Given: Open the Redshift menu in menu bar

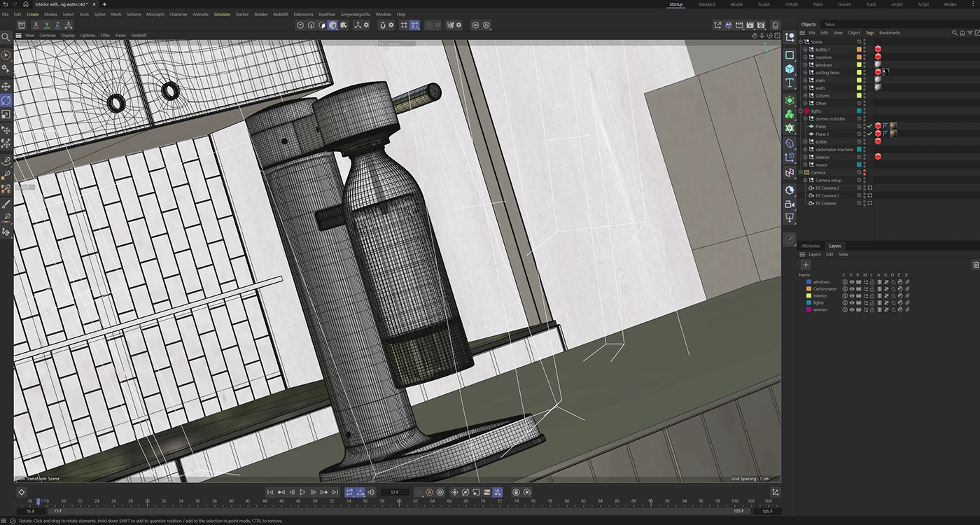Looking at the screenshot, I should pyautogui.click(x=280, y=14).
